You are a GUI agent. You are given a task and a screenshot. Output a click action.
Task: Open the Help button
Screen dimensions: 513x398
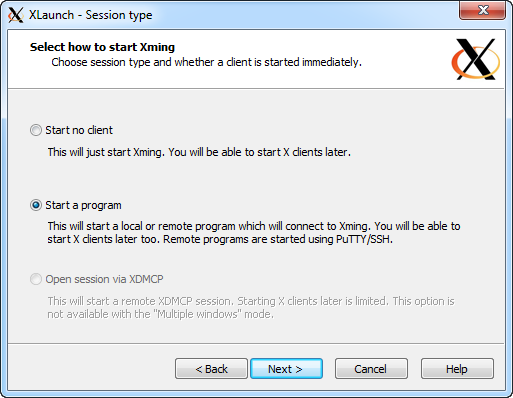point(457,369)
